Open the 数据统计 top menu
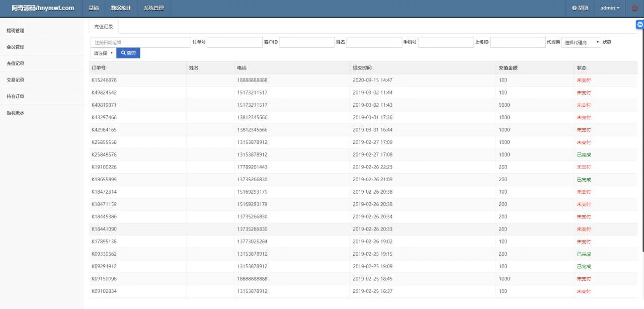The width and height of the screenshot is (644, 309). pyautogui.click(x=121, y=8)
